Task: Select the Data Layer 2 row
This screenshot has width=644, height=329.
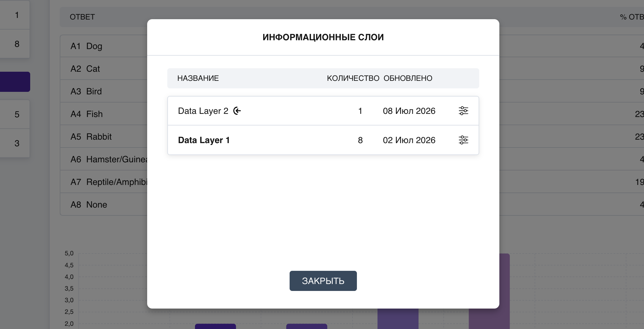Action: point(323,111)
